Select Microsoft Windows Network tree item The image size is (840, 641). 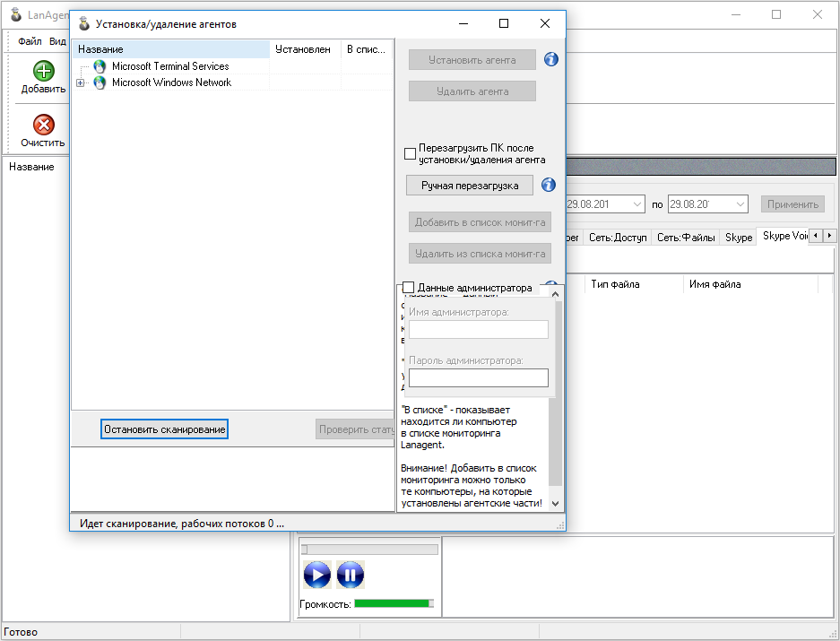(171, 82)
